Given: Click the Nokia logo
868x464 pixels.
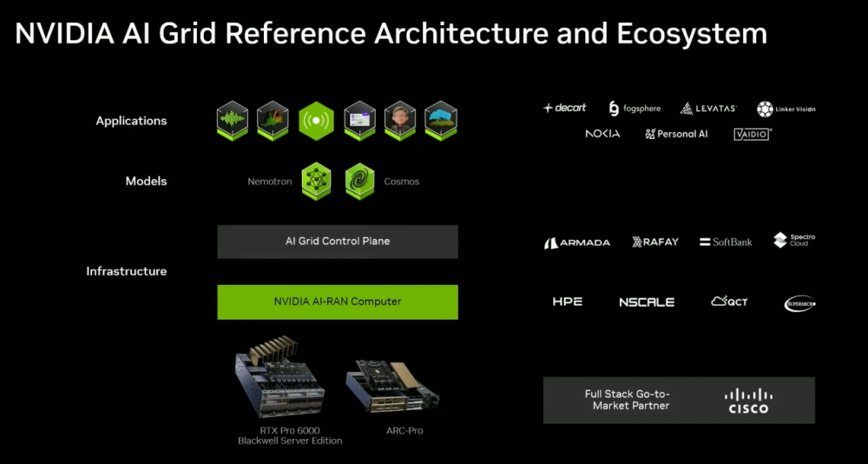Looking at the screenshot, I should 602,134.
